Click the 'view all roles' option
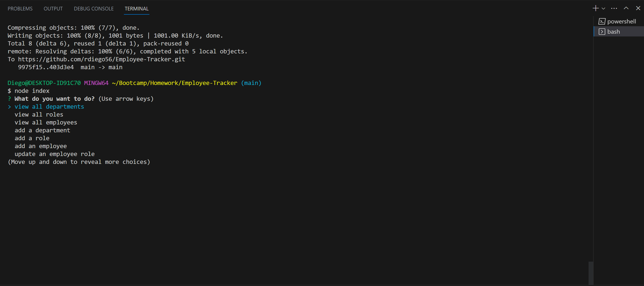The width and height of the screenshot is (644, 286). (x=39, y=114)
